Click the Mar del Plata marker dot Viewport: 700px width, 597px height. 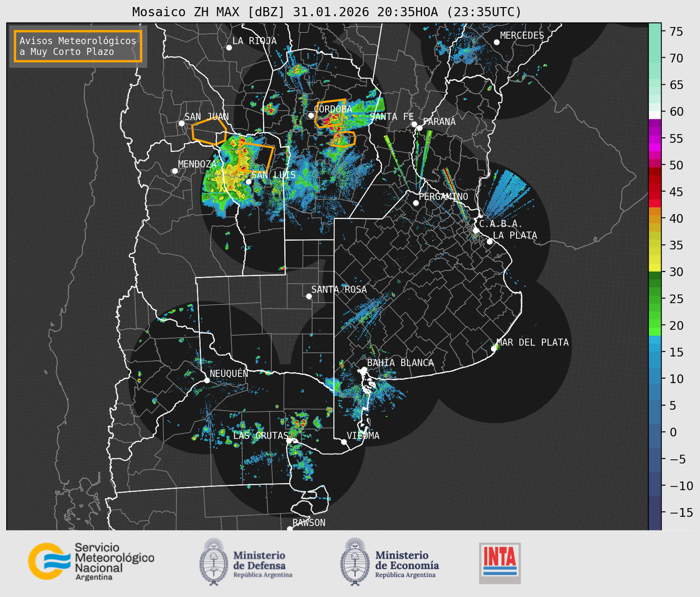(x=494, y=349)
